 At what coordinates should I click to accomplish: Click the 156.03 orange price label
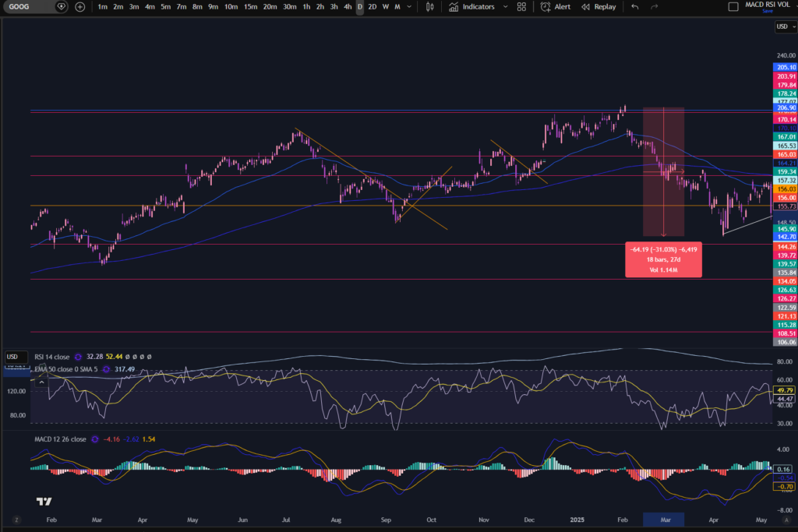pyautogui.click(x=786, y=188)
